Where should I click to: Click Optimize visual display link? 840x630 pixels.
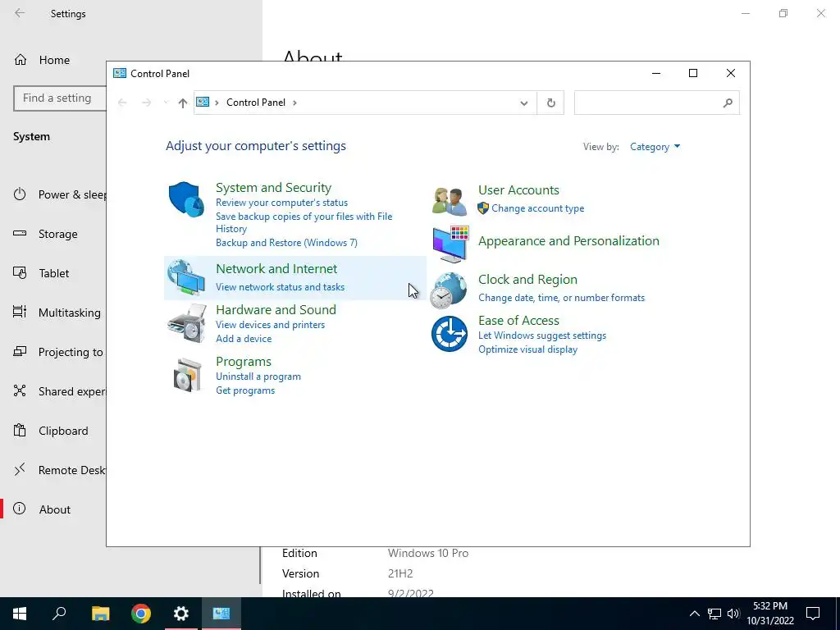coord(527,349)
